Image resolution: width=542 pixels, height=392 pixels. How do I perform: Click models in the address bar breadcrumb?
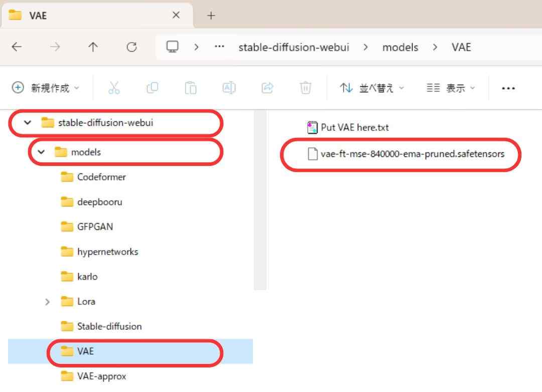400,47
